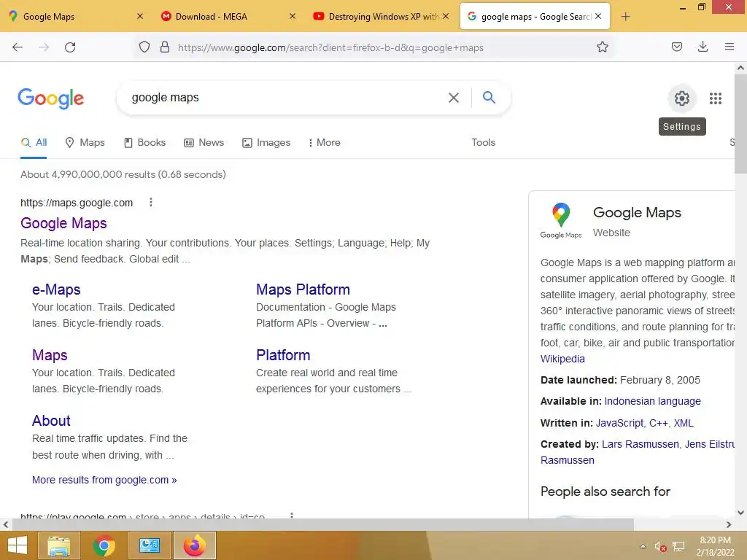Open the Maps Platform sitelink
The image size is (747, 560).
click(x=303, y=289)
